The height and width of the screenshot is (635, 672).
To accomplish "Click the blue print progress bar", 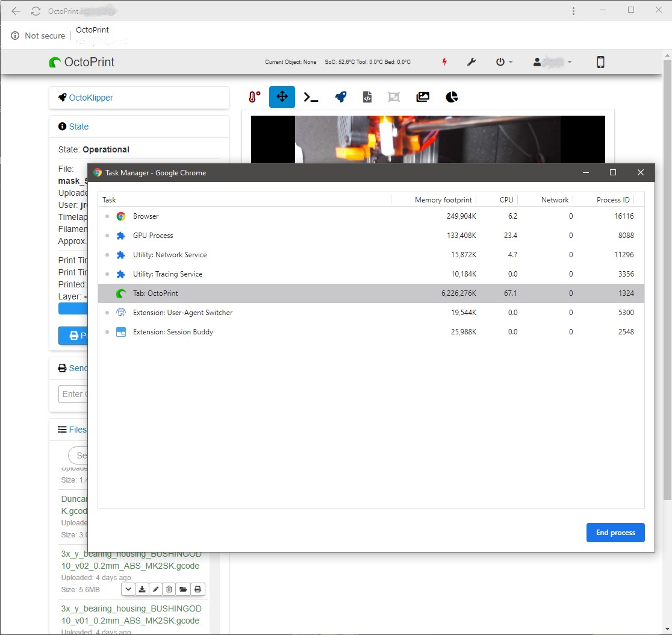I will 73,308.
